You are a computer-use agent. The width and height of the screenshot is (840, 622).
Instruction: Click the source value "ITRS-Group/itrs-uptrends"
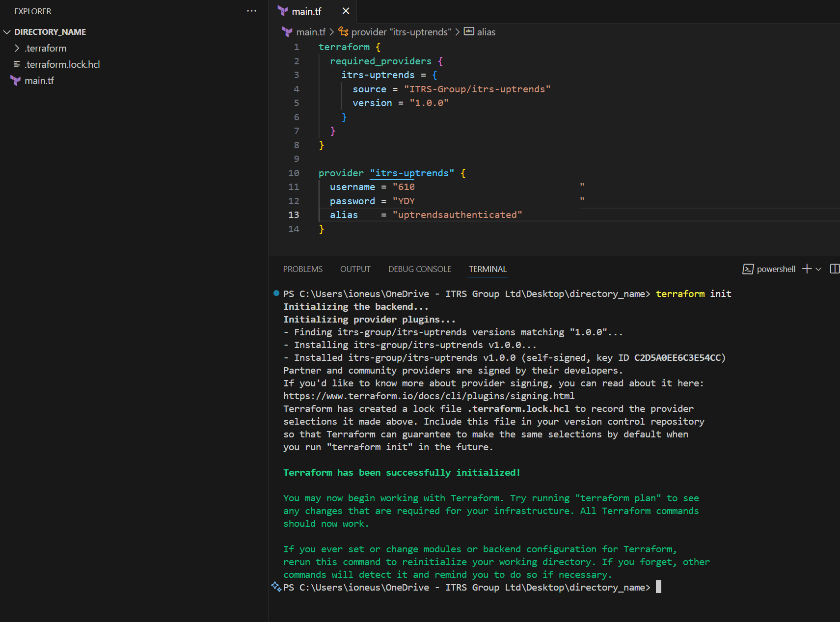477,89
